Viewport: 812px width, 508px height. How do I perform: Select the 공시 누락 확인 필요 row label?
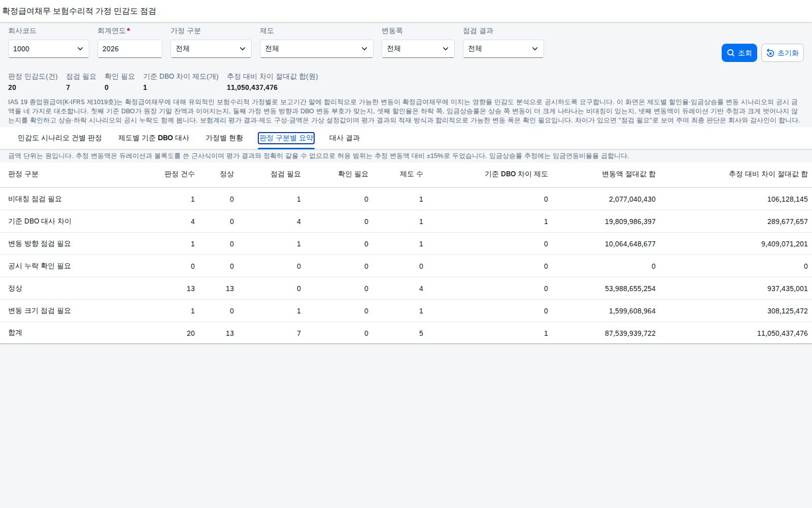(40, 266)
